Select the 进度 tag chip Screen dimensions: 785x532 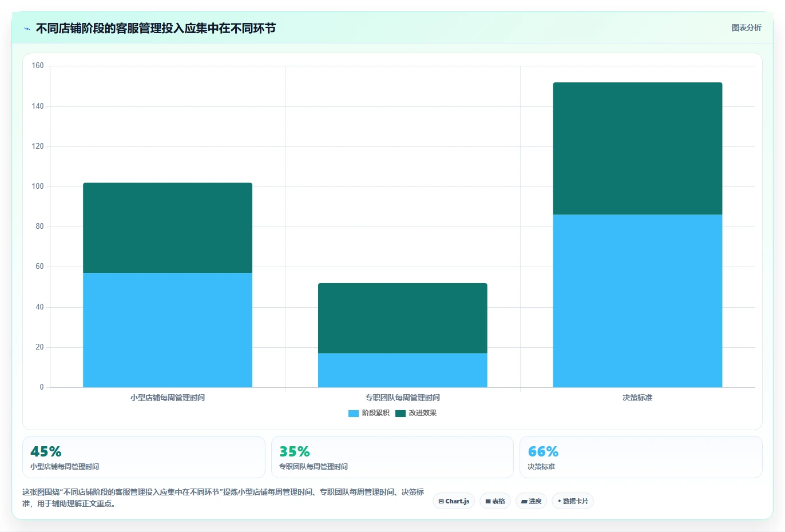pyautogui.click(x=531, y=501)
